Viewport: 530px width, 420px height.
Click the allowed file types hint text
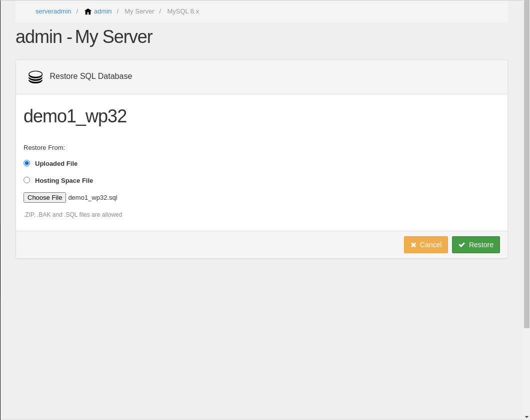click(72, 215)
